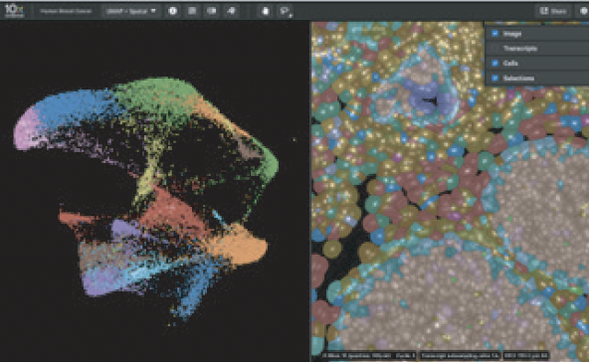Open the settings gear icon
The image size is (591, 364).
click(584, 11)
